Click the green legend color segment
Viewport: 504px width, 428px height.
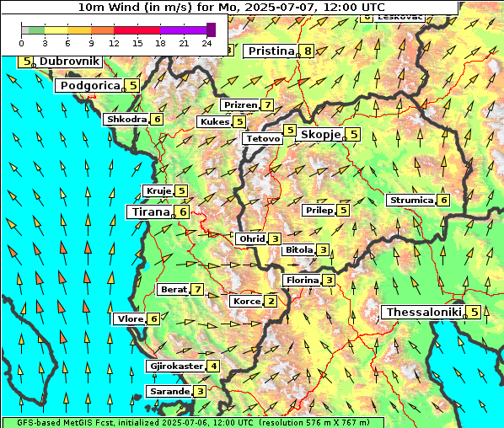tap(36, 30)
